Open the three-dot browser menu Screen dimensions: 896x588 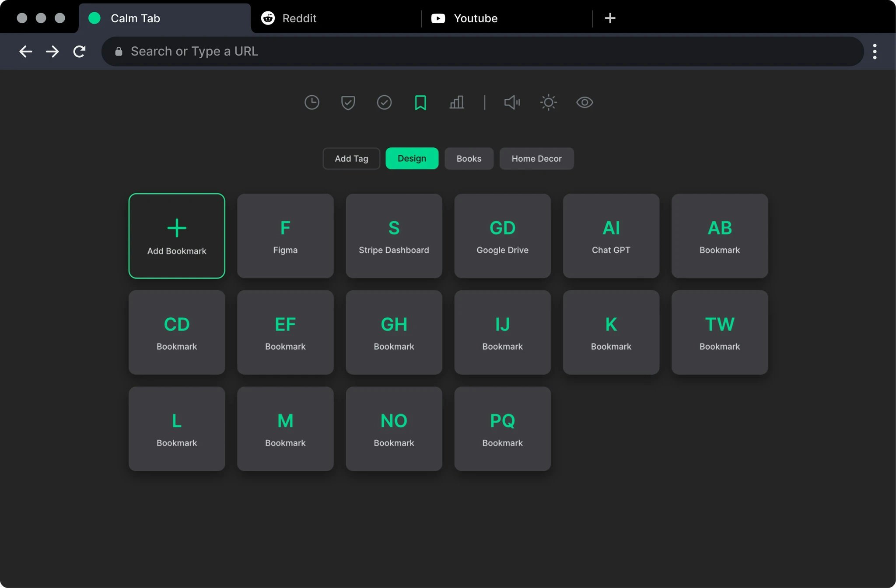coord(875,52)
